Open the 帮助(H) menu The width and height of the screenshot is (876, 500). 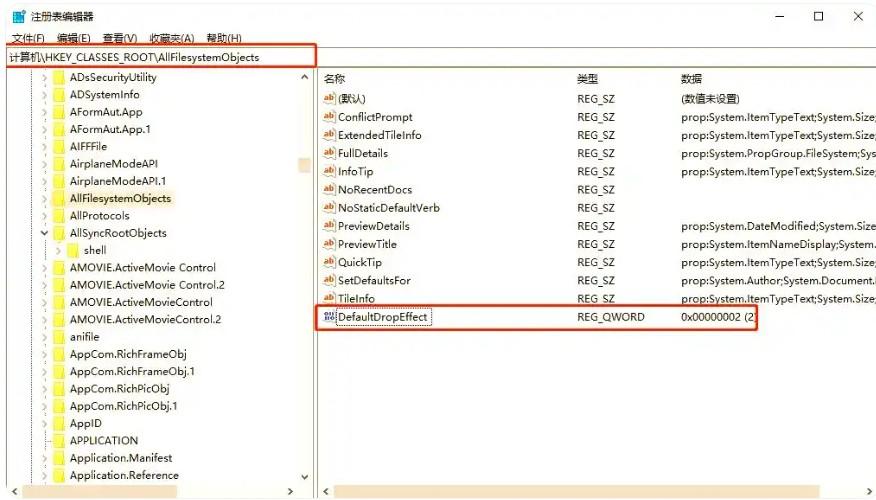(x=223, y=38)
